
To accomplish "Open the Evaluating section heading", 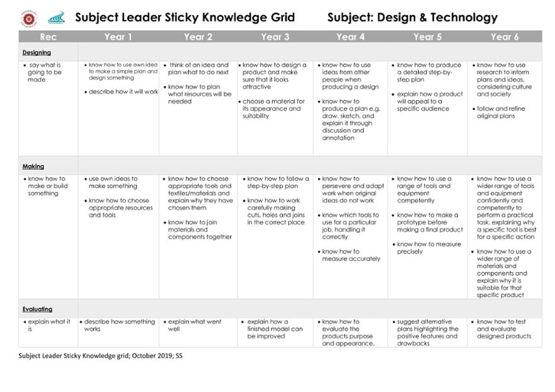I will pyautogui.click(x=37, y=310).
